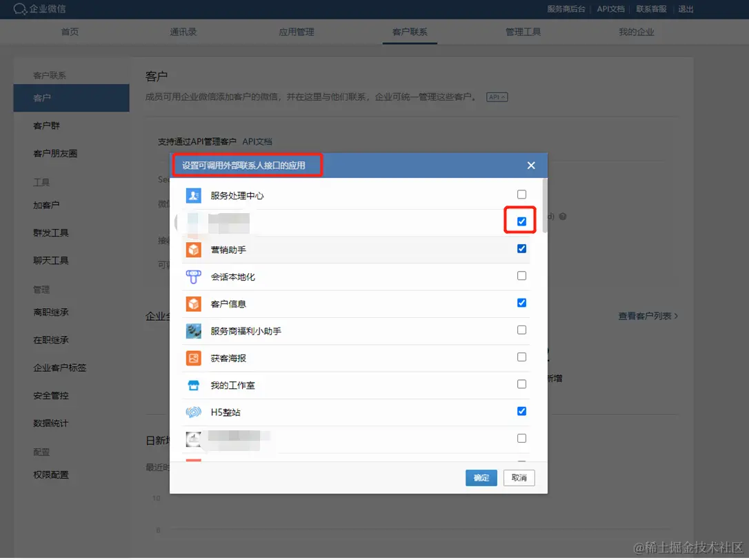Click the 会话本地化 app icon
The image size is (749, 560).
(194, 277)
